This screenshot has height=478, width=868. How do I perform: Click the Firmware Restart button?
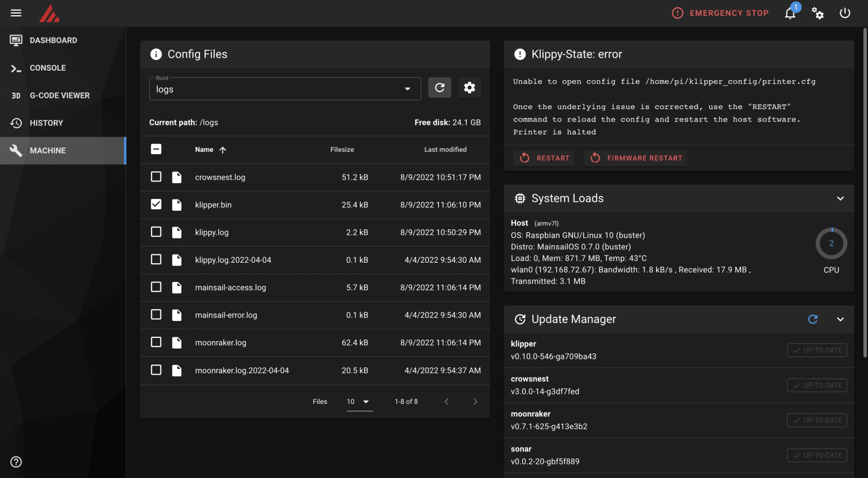click(636, 158)
